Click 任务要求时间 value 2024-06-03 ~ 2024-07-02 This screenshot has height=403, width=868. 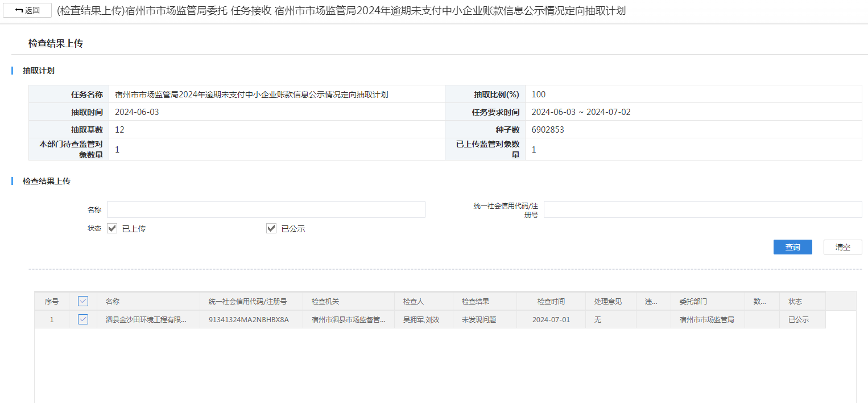[581, 112]
